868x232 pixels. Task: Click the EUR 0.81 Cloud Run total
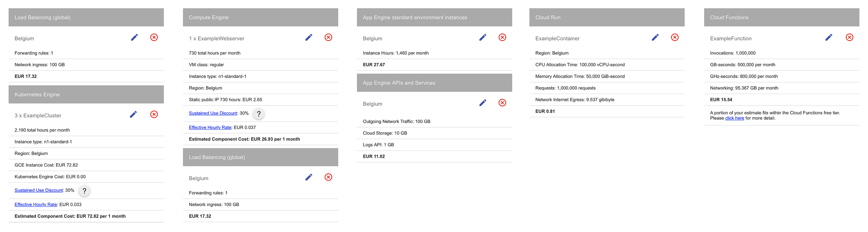click(x=545, y=111)
